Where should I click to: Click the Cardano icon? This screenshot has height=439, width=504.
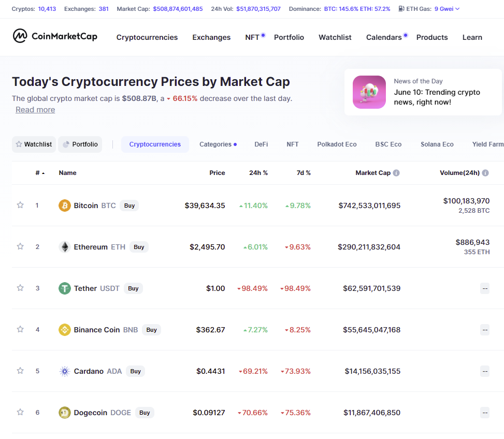65,371
